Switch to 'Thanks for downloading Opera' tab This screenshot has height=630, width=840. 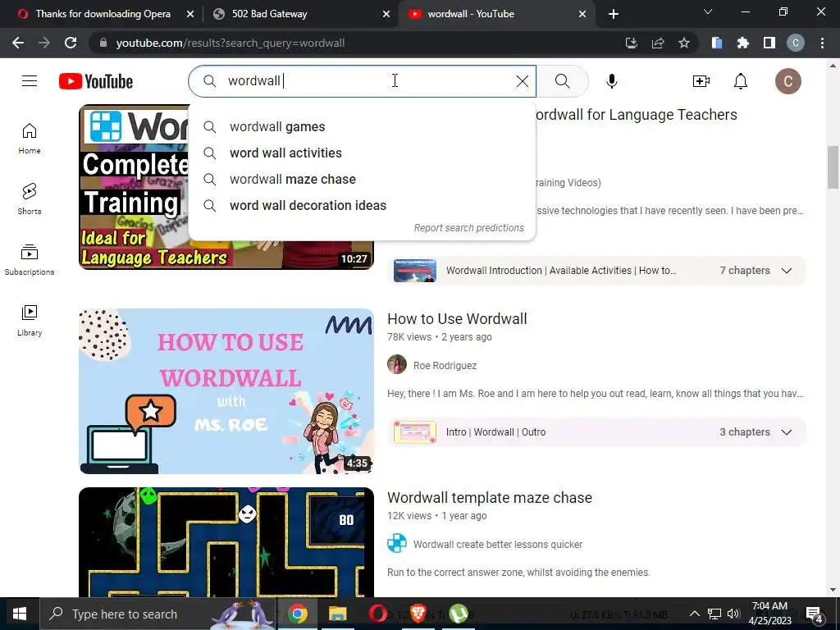tap(103, 14)
